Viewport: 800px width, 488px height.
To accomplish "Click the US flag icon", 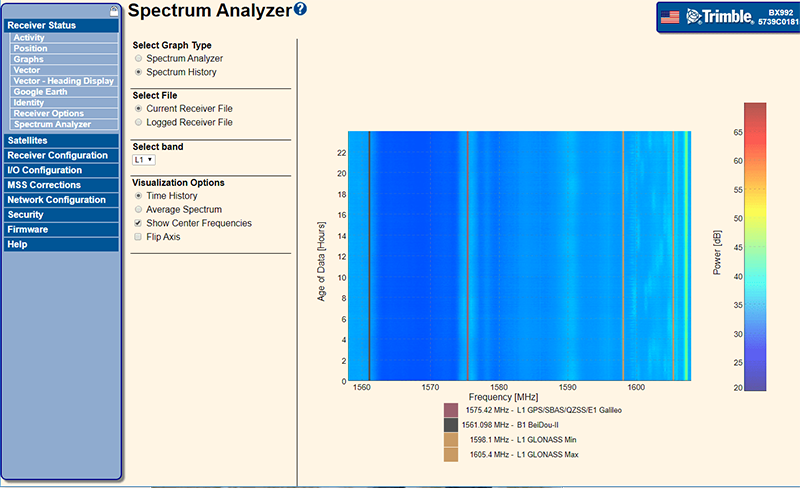I will [x=671, y=16].
